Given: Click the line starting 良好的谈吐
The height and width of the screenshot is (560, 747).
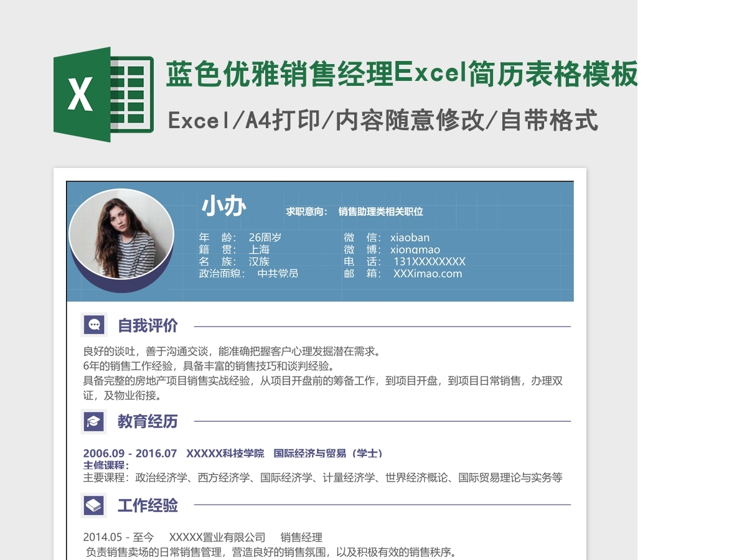Looking at the screenshot, I should click(x=232, y=352).
